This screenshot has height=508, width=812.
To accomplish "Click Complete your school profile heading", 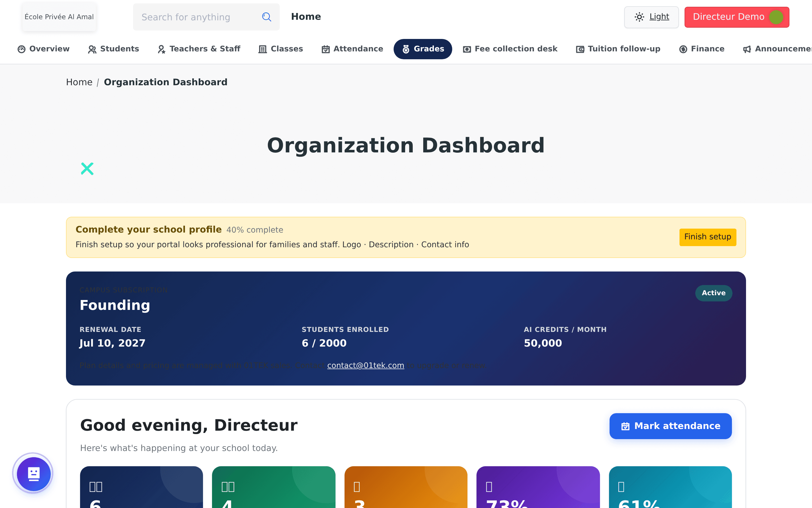I will pos(149,229).
